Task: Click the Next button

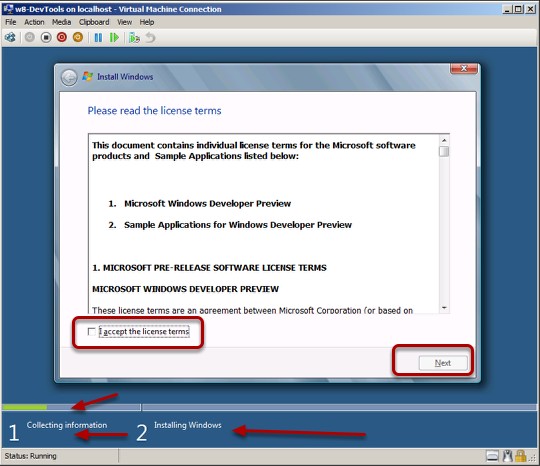Action: [443, 363]
